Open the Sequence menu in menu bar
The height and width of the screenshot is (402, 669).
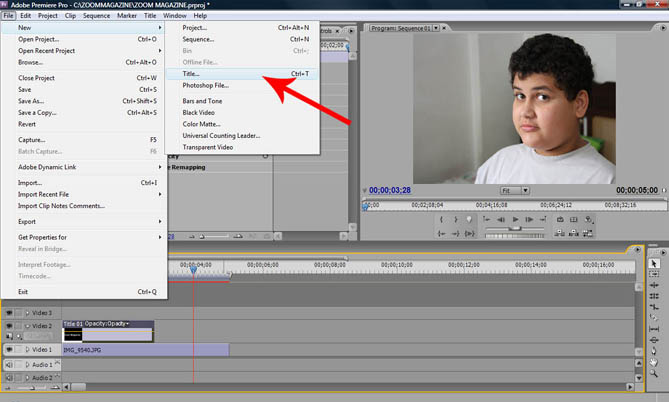(x=96, y=16)
